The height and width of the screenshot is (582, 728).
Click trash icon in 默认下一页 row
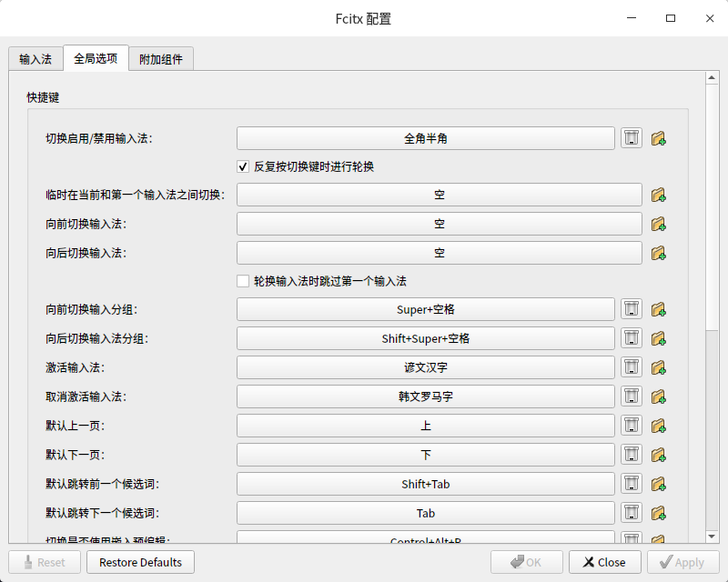pos(632,455)
